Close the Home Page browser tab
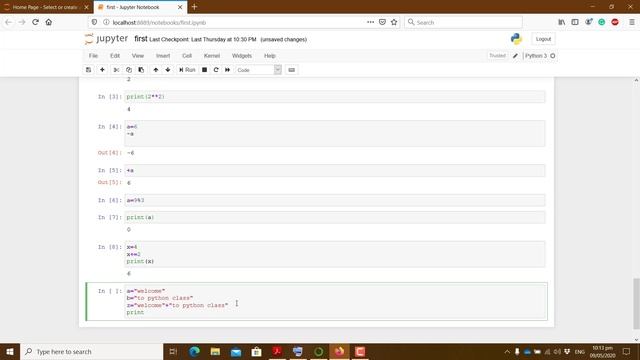Image resolution: width=640 pixels, height=360 pixels. [86, 7]
